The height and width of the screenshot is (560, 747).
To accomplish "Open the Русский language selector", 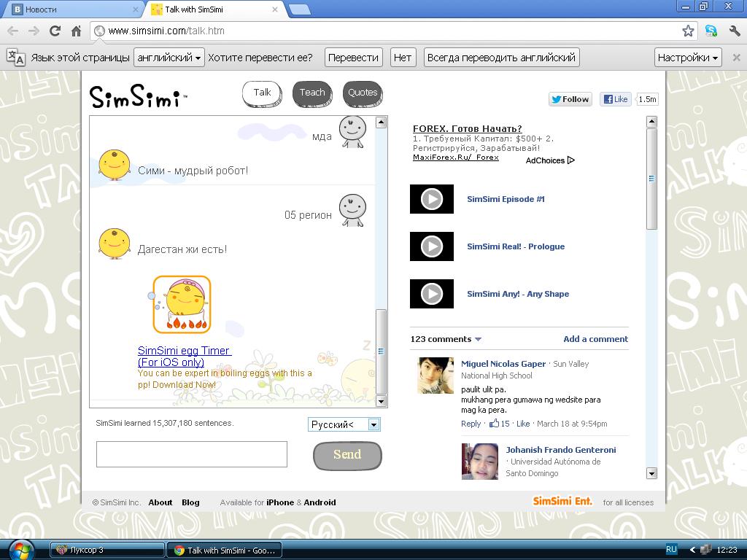I will click(344, 424).
